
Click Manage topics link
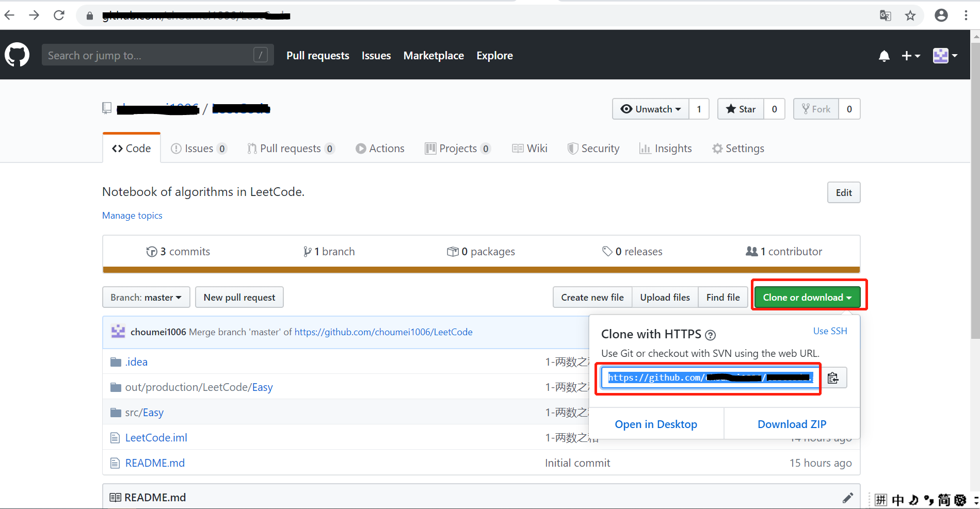pyautogui.click(x=132, y=216)
